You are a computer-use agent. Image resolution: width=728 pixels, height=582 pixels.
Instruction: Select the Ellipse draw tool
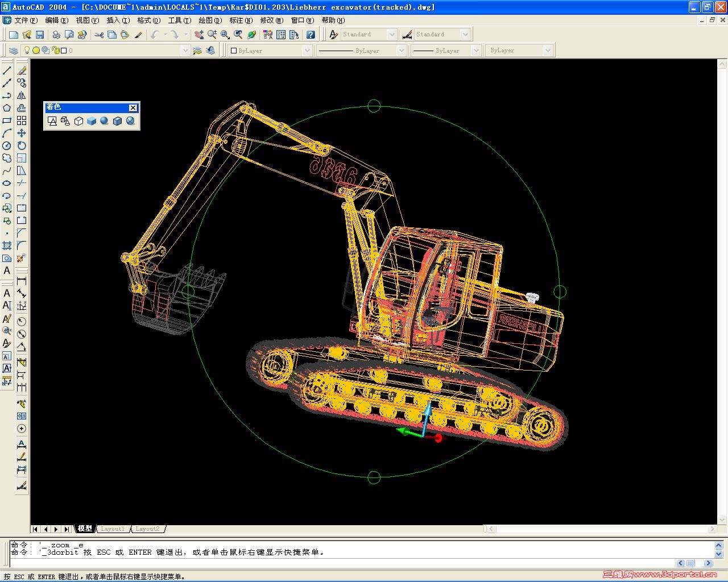point(7,183)
